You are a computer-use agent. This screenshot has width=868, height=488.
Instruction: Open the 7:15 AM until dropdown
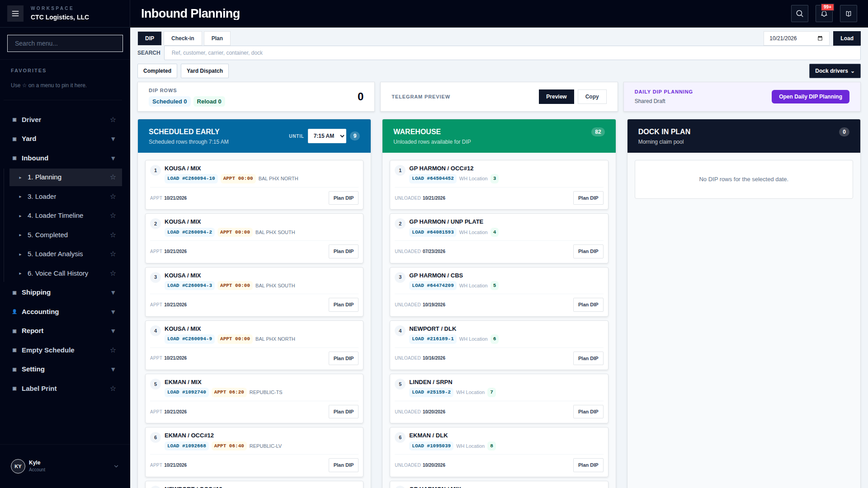coord(327,136)
